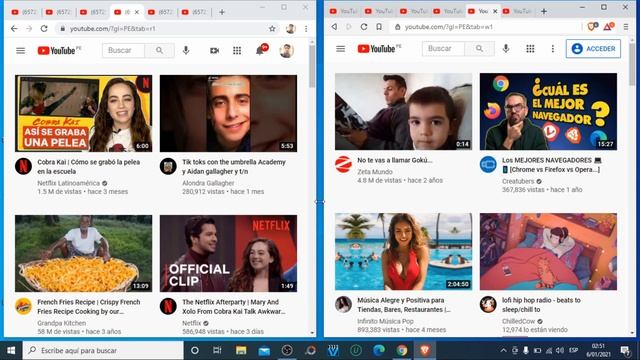This screenshot has width=640, height=360.
Task: Open Windows Start menu
Action: [x=11, y=350]
